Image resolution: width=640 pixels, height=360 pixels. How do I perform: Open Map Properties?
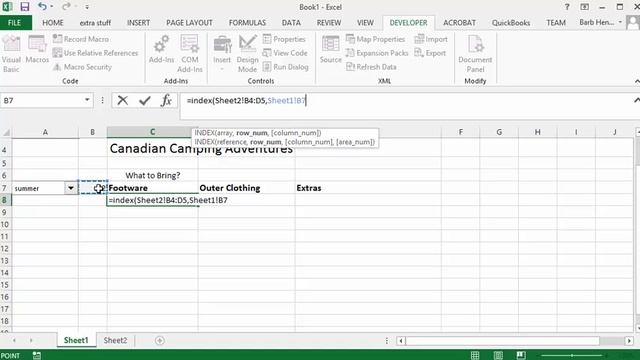[376, 39]
